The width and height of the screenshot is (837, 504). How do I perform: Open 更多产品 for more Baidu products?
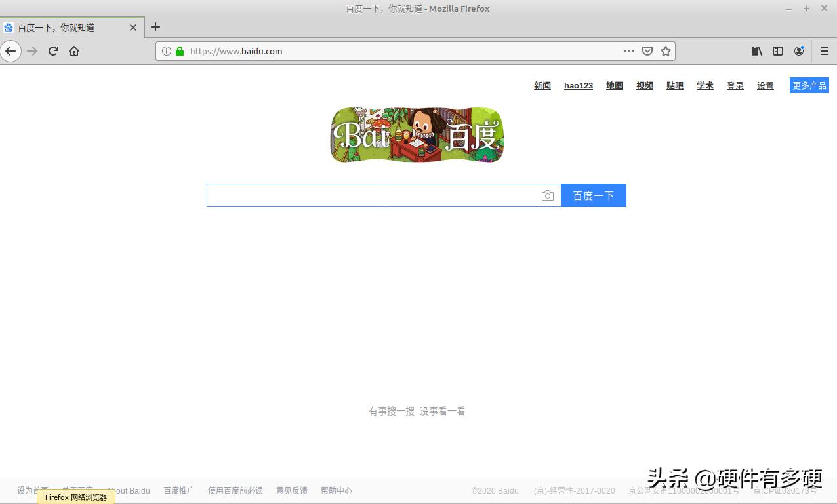(809, 85)
